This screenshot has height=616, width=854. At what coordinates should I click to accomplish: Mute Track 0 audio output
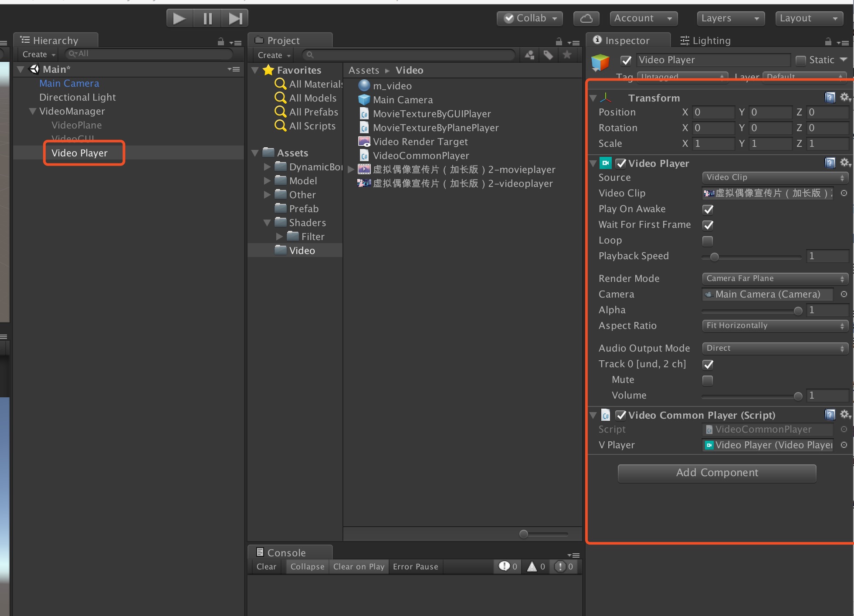coord(707,380)
